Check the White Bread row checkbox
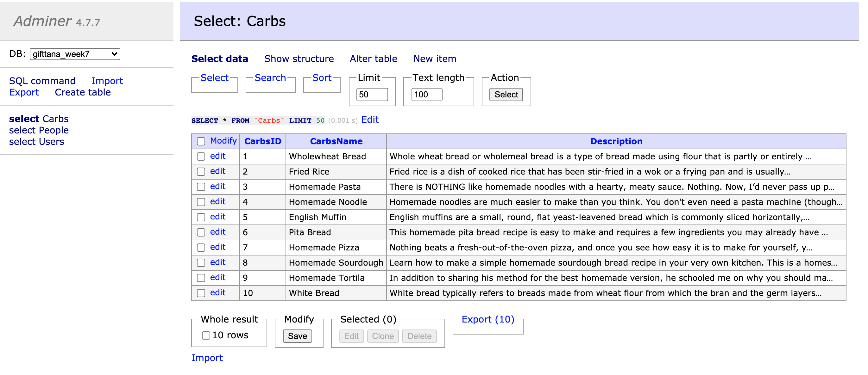868x375 pixels. (201, 293)
